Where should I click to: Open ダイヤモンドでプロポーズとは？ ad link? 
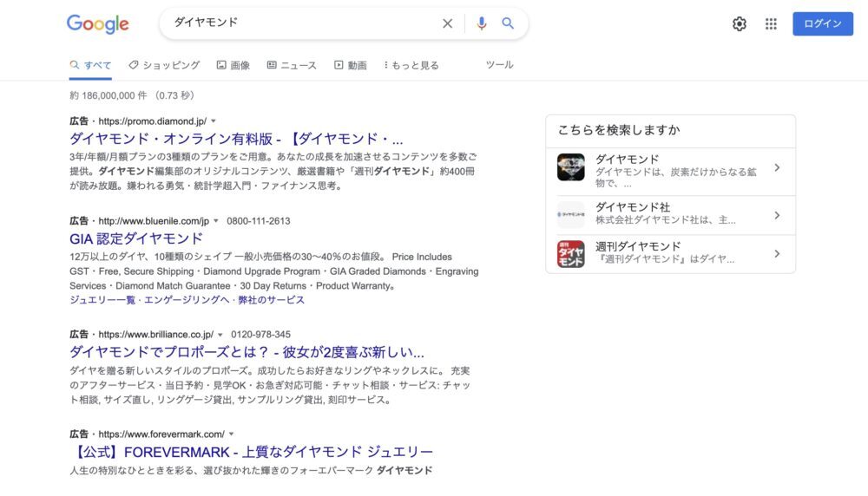[247, 352]
